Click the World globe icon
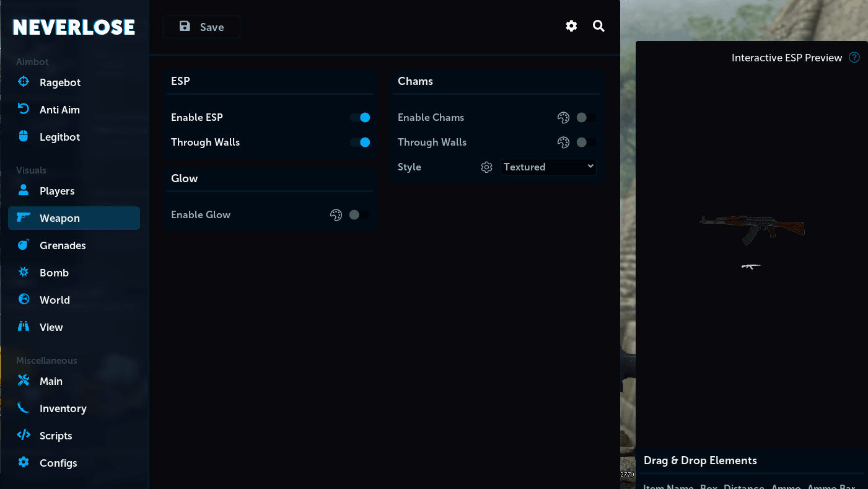The width and height of the screenshot is (868, 489). tap(24, 299)
